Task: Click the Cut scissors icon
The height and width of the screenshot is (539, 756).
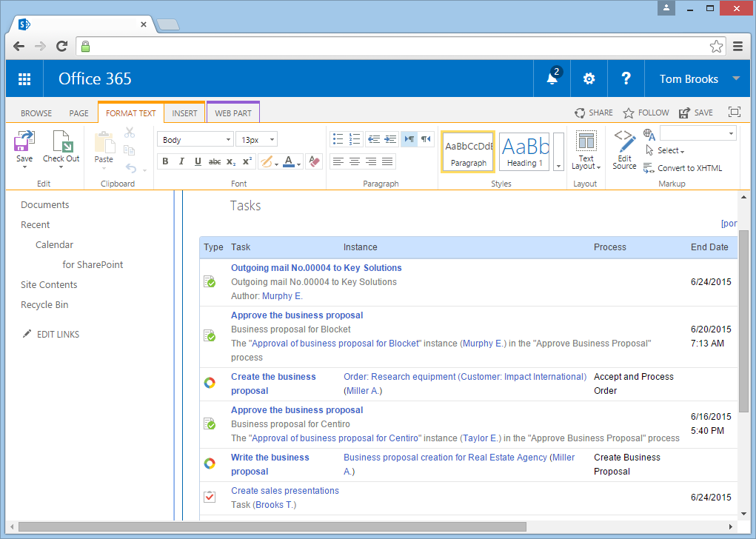Action: 130,133
